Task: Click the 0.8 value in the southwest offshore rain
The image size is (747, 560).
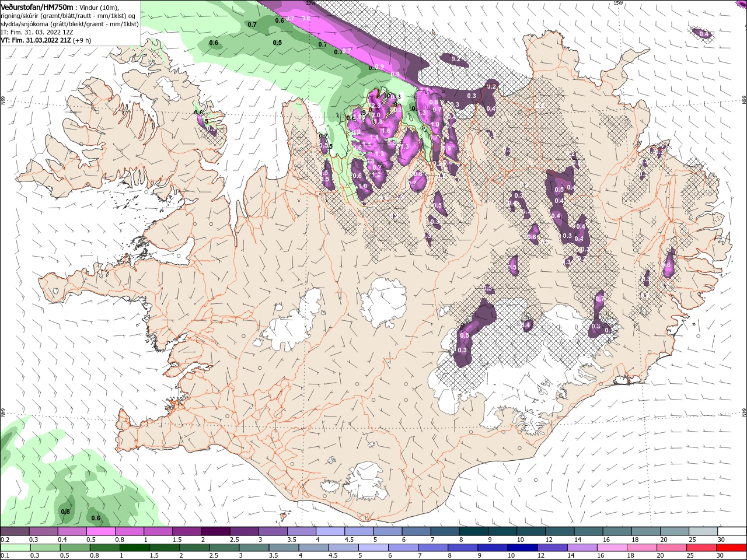Action: click(65, 512)
